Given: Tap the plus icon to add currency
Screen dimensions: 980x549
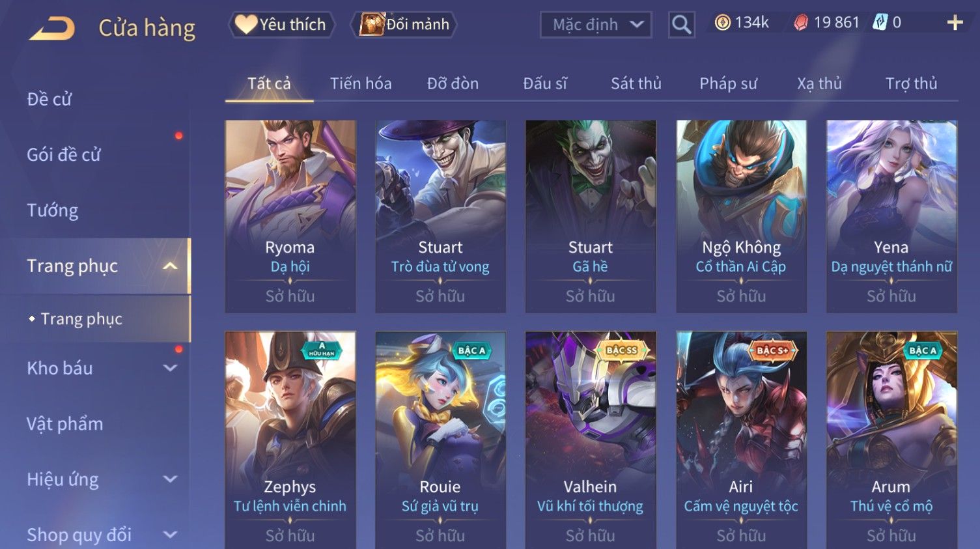Looking at the screenshot, I should (x=955, y=23).
